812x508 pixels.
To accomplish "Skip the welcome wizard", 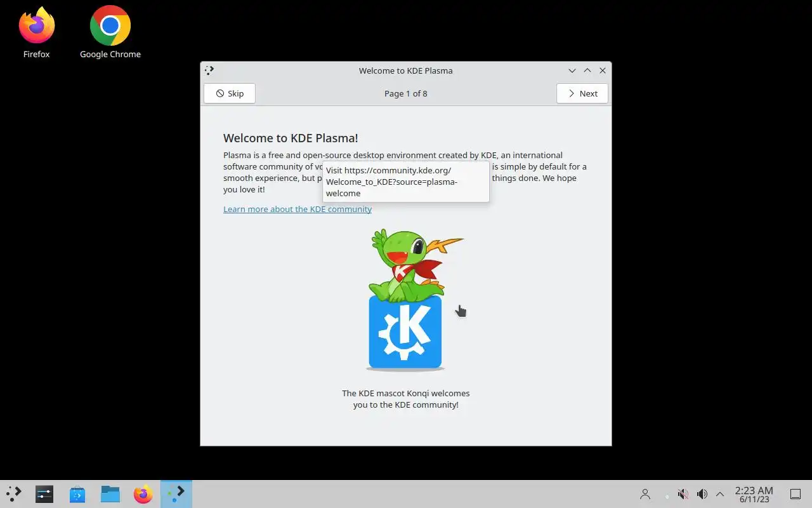I will pos(230,93).
